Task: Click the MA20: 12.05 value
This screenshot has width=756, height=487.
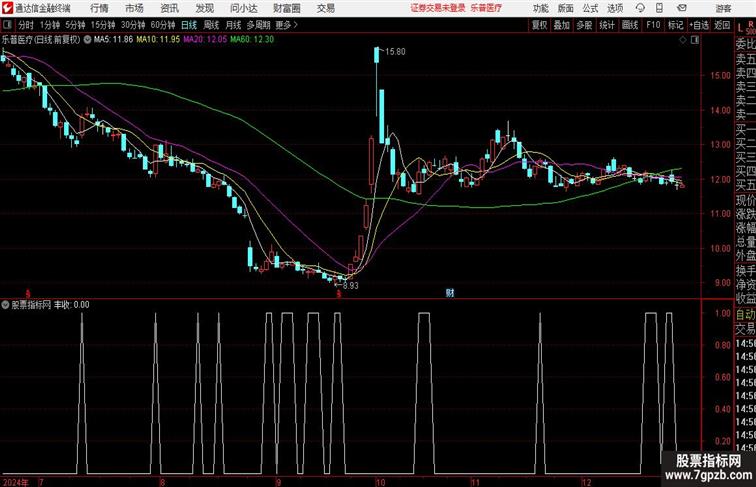Action: [x=205, y=40]
